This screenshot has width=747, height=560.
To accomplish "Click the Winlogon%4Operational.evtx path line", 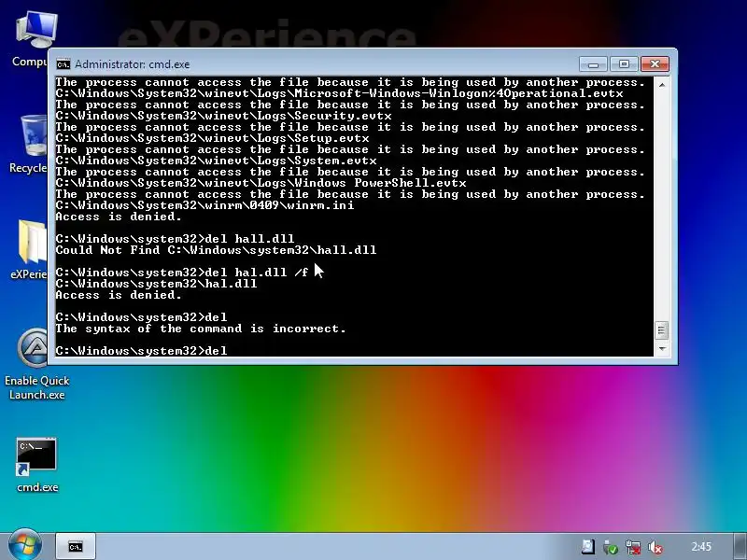I will [339, 93].
